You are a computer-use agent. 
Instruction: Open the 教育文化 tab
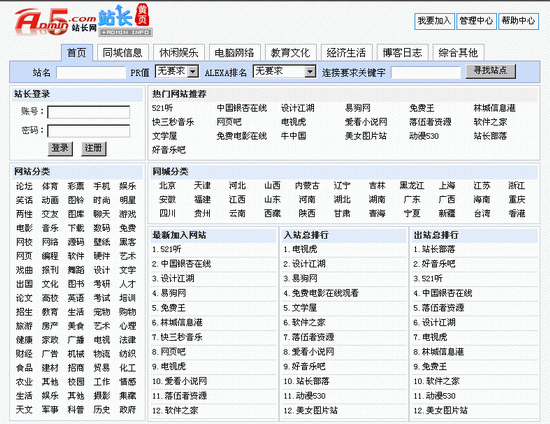point(290,53)
